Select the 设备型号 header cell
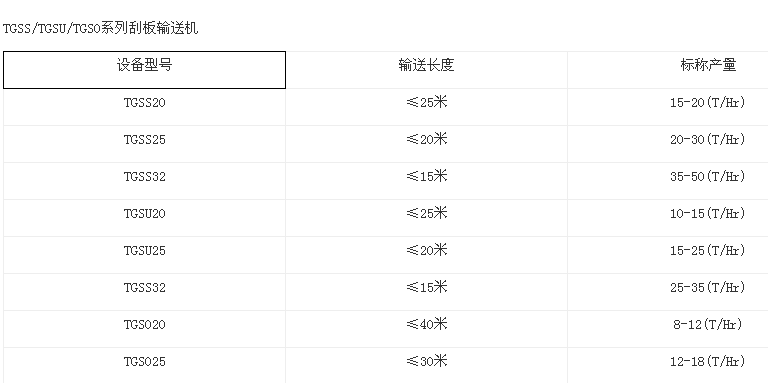This screenshot has height=383, width=768. 144,70
